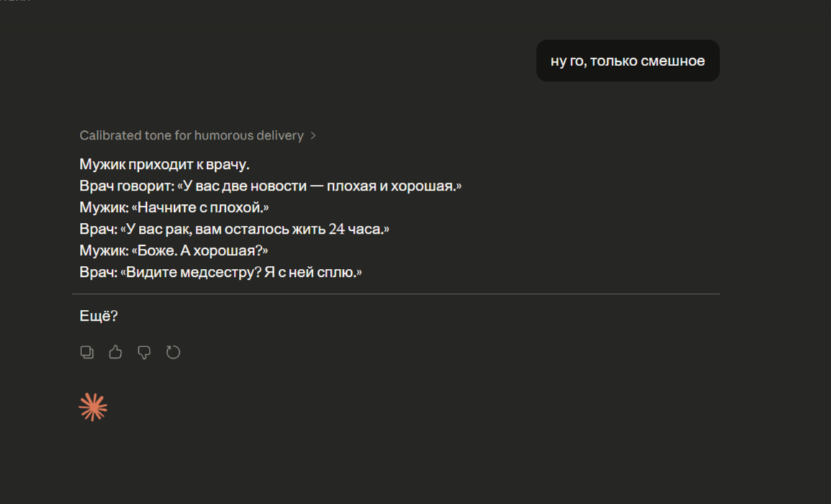Give the response a thumbs down
Screen dimensions: 831x504
(144, 352)
